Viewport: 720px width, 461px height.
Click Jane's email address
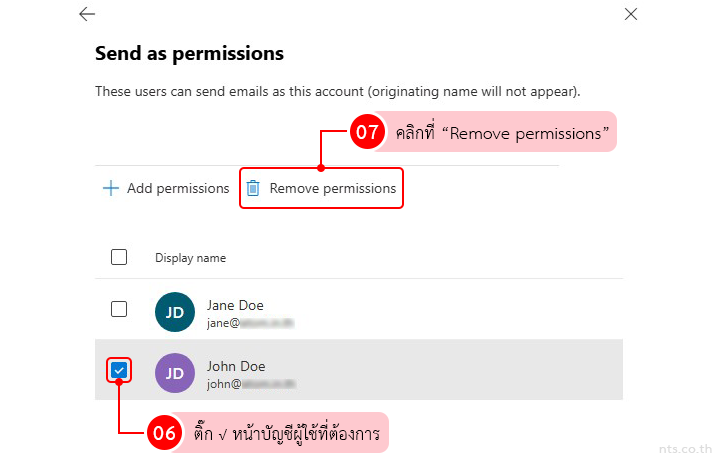click(x=250, y=323)
